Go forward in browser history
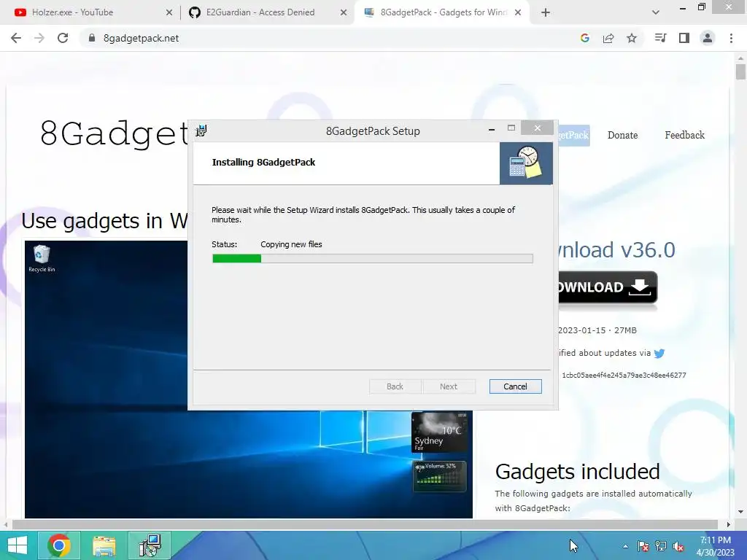The width and height of the screenshot is (747, 560). [39, 38]
